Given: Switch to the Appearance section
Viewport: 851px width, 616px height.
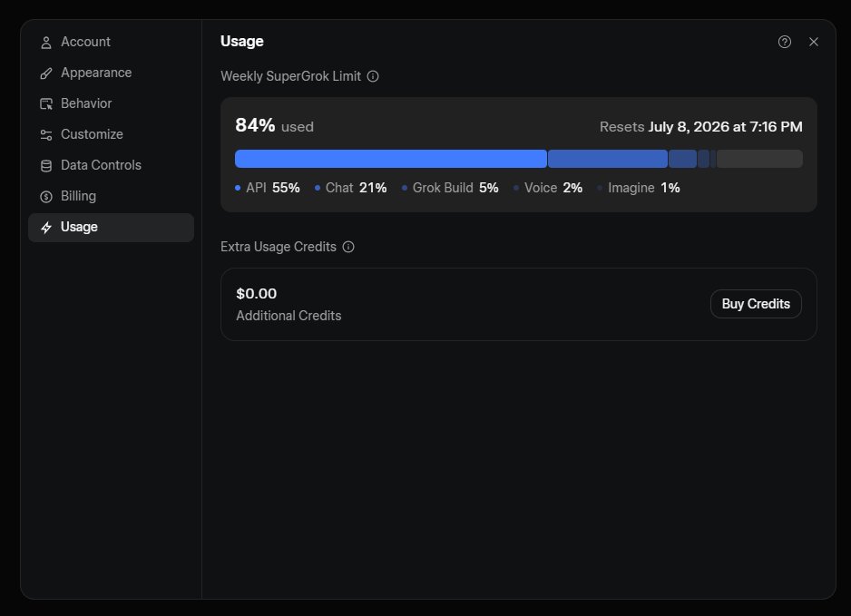Looking at the screenshot, I should click(111, 73).
